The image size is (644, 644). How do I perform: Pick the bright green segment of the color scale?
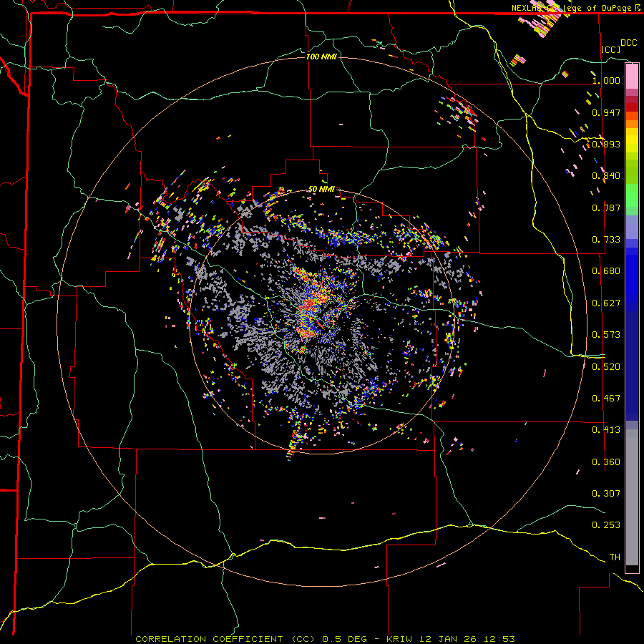click(x=632, y=195)
